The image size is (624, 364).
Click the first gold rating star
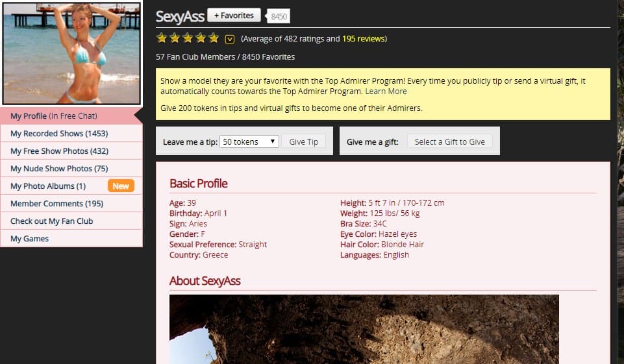click(x=162, y=38)
